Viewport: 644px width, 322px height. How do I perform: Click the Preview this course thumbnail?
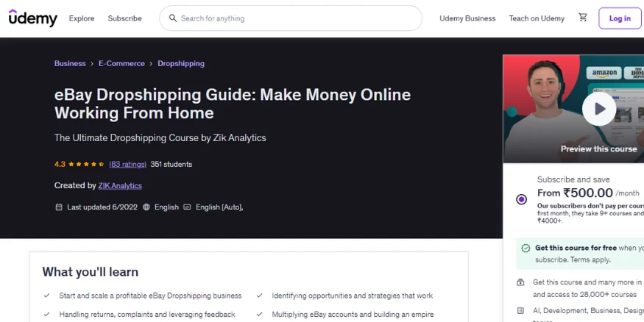[573, 109]
